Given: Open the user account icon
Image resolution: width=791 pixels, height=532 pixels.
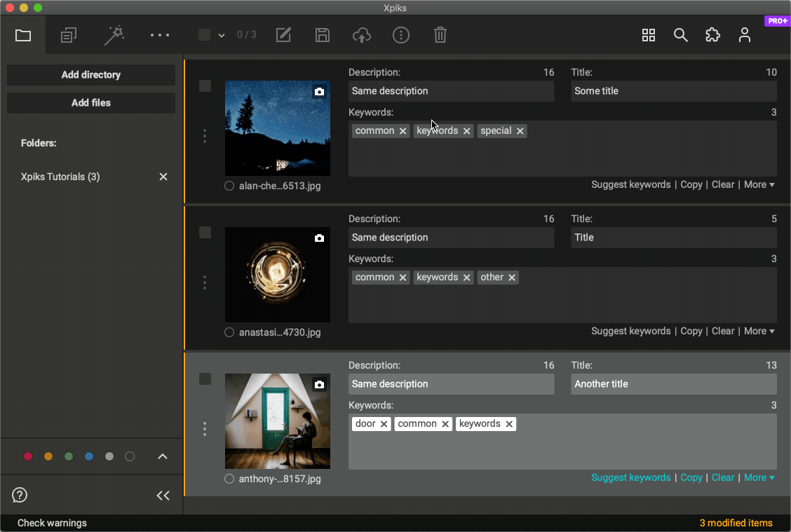Looking at the screenshot, I should point(745,35).
